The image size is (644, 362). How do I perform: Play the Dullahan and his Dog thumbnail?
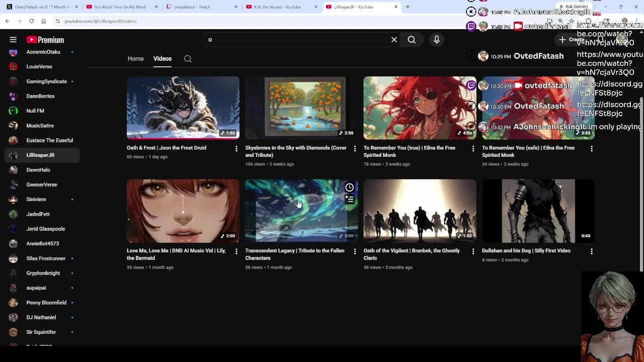pos(538,211)
